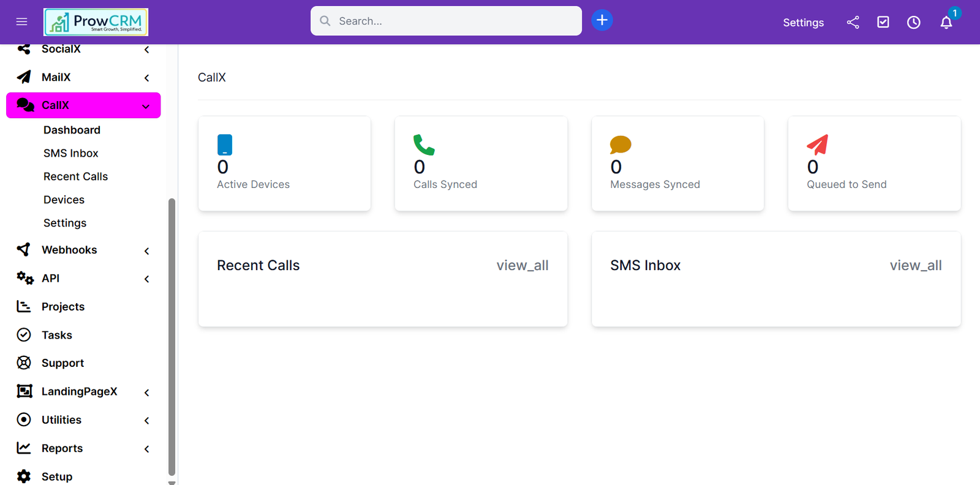Click the search magnifier icon
Image resolution: width=980 pixels, height=485 pixels.
[x=325, y=21]
